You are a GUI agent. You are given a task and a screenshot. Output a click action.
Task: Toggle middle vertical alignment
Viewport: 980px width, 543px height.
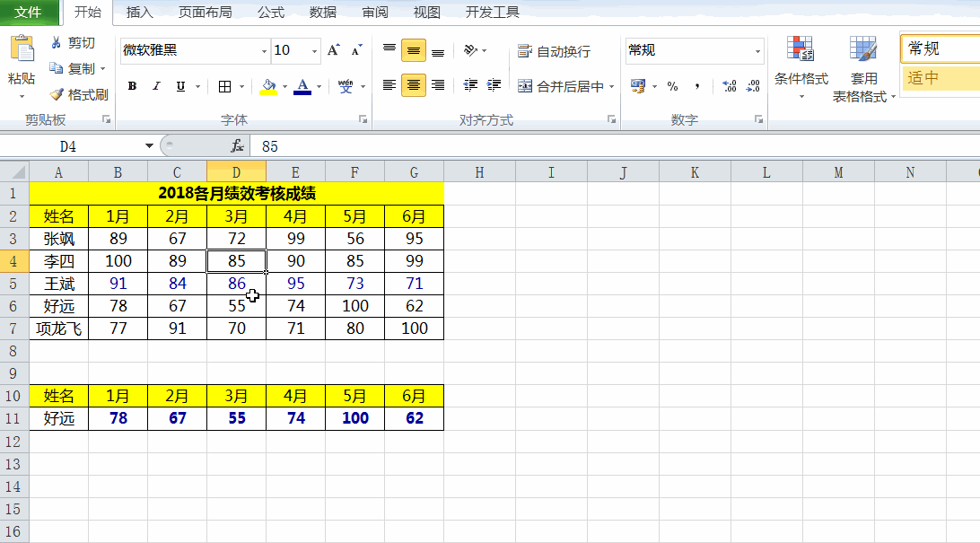click(413, 50)
